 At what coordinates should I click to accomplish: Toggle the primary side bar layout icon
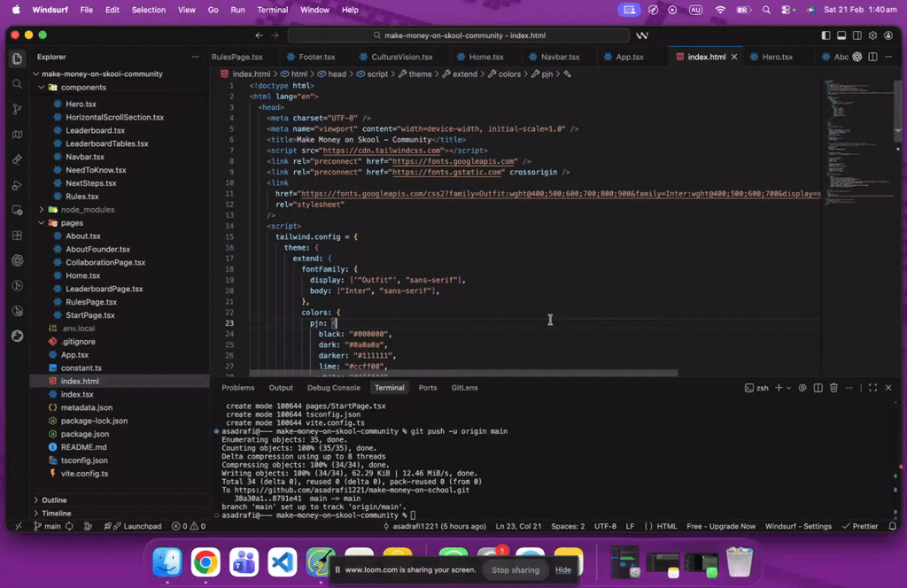[826, 35]
